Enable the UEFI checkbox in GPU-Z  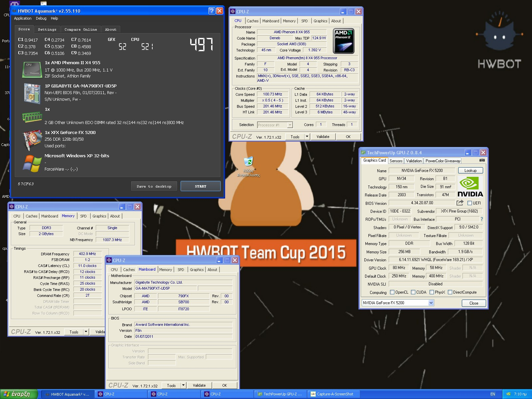pyautogui.click(x=470, y=203)
